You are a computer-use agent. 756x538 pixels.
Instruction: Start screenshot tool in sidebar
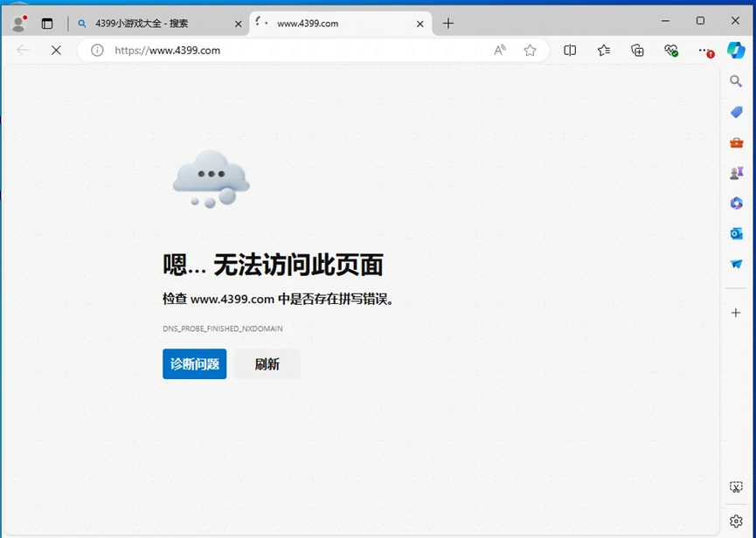[736, 487]
